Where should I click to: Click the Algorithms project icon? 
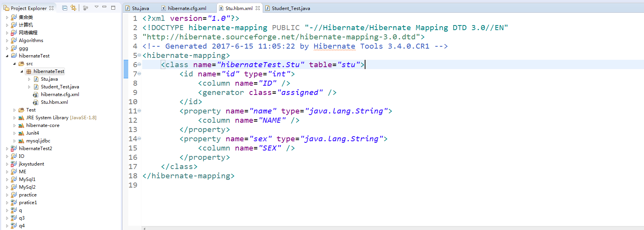(x=14, y=40)
